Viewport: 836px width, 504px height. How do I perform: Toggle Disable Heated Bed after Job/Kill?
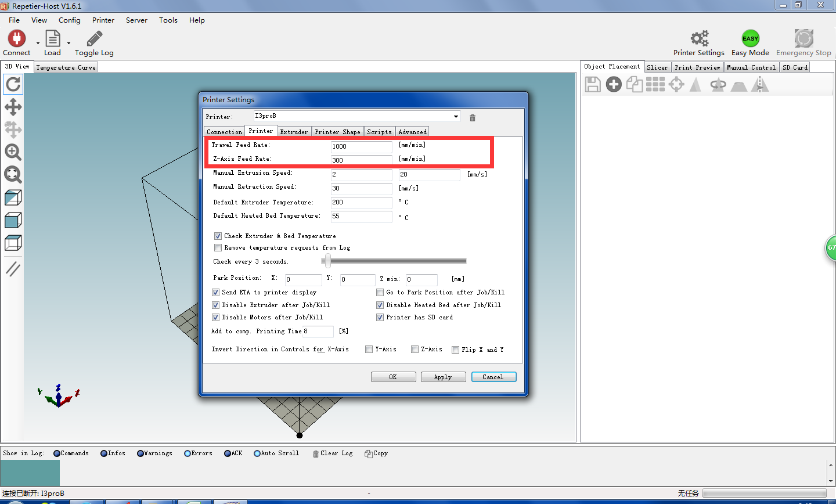tap(380, 305)
